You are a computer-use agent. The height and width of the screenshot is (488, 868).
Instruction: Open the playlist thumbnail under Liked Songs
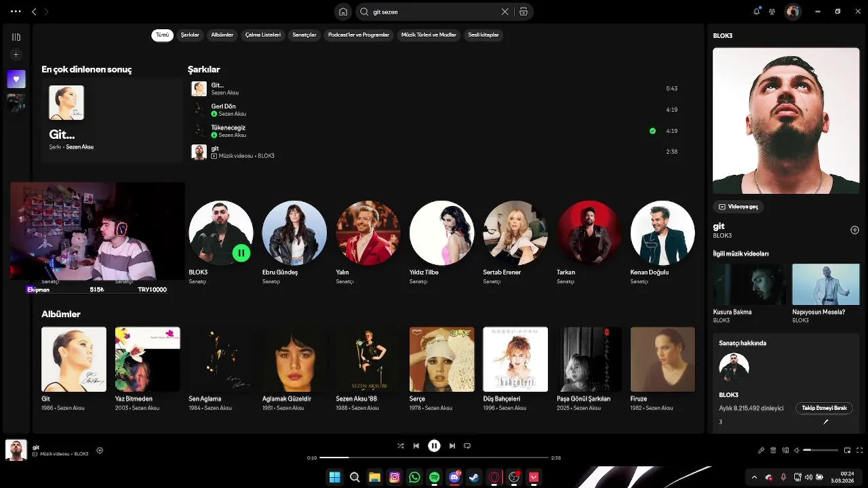point(16,102)
